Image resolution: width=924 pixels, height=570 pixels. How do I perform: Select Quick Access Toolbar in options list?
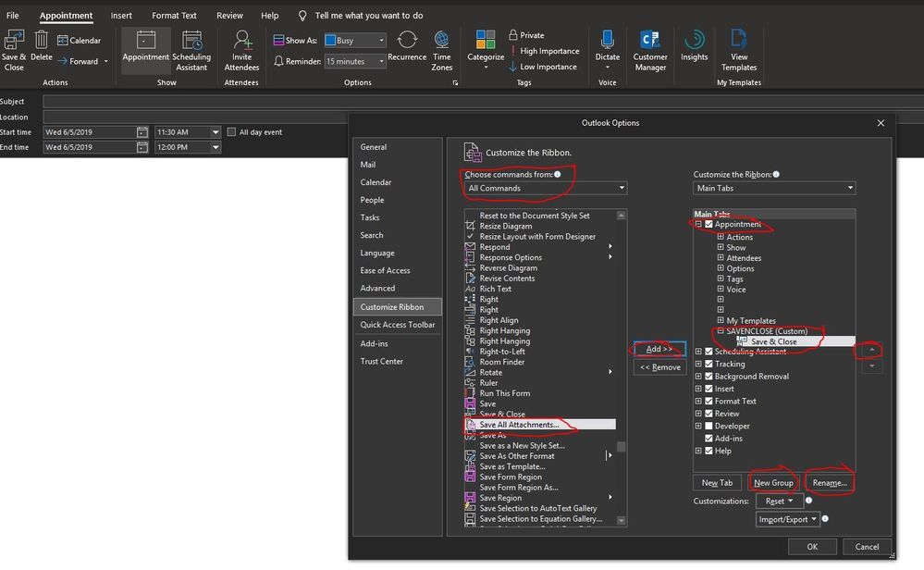(x=398, y=325)
